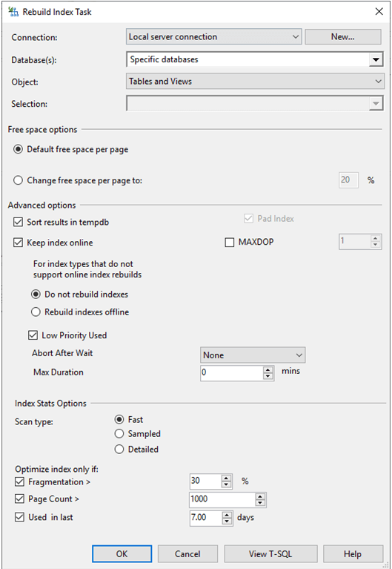Increase the Page Count spinner value
Screen dimensions: 392x569
[x=260, y=497]
